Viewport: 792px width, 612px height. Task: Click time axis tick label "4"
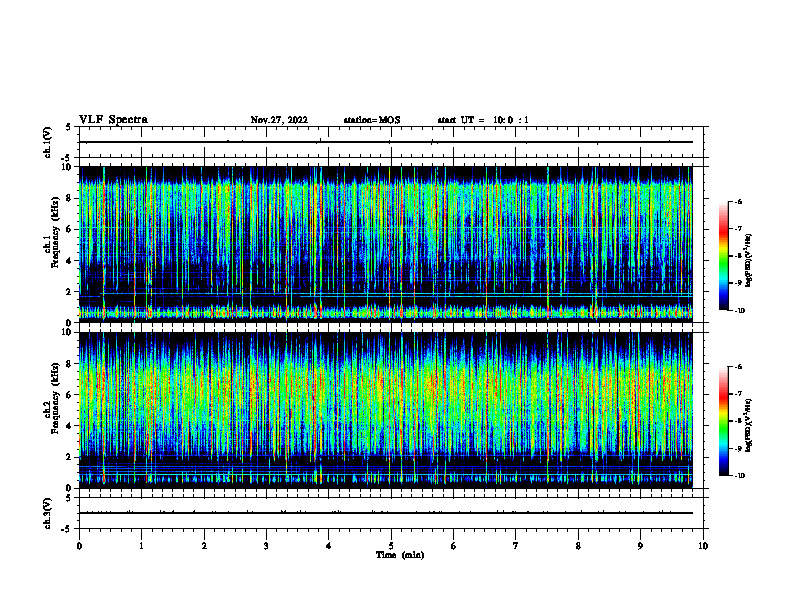click(x=328, y=546)
